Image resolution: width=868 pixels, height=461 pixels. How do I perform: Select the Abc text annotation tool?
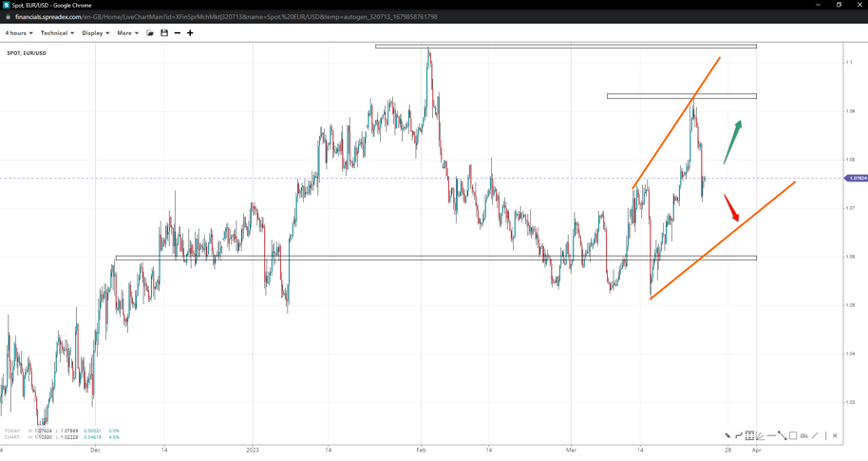803,435
